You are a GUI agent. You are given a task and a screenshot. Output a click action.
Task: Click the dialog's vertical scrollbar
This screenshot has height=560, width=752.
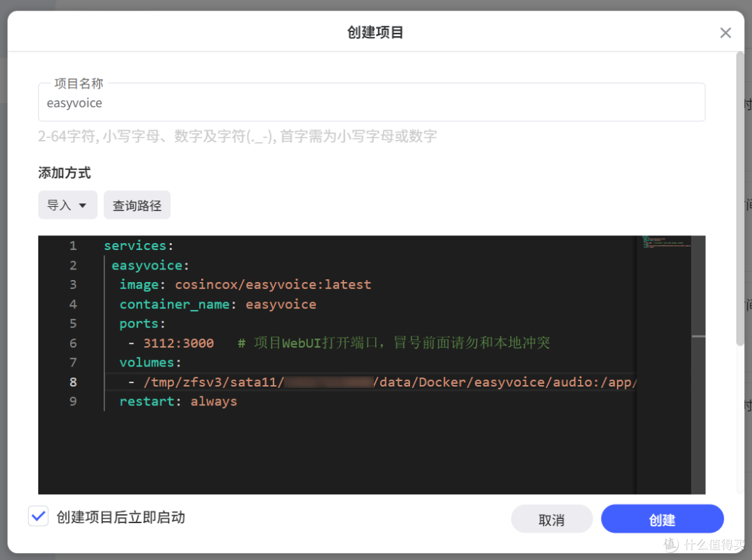click(740, 199)
